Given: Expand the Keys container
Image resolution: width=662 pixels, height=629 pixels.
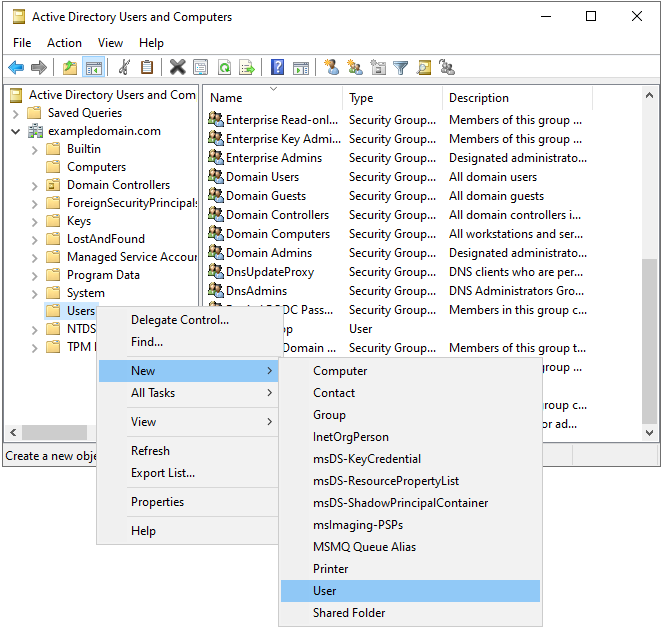Looking at the screenshot, I should (35, 222).
